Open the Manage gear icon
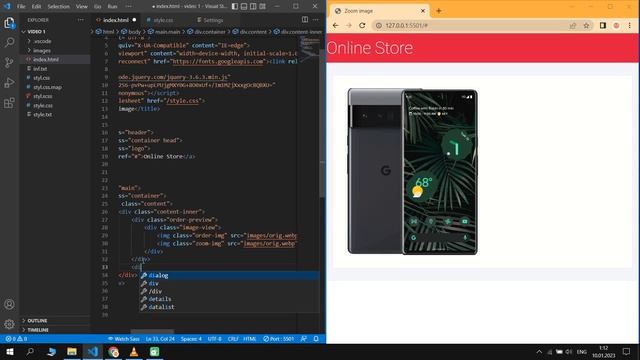640x360 pixels. [9, 324]
